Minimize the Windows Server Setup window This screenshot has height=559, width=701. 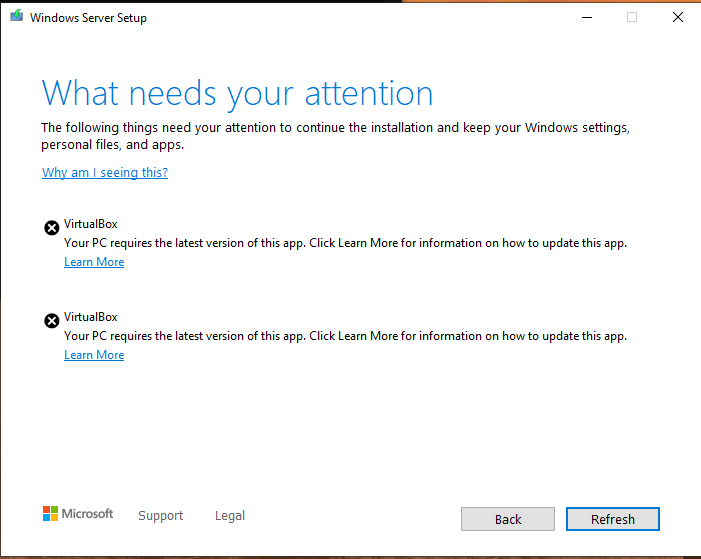[587, 17]
